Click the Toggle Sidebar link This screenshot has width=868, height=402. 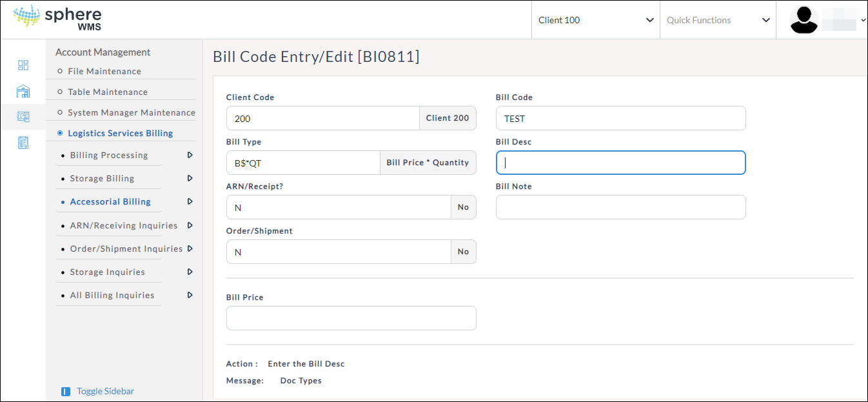(105, 391)
